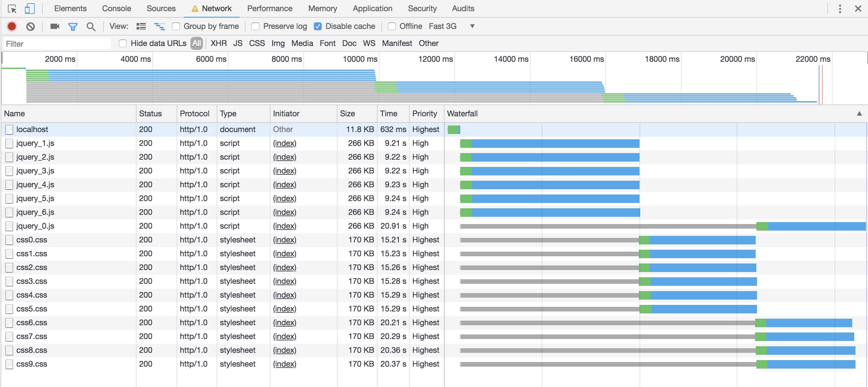Filter requests by XHR
Viewport: 868px width, 387px height.
point(219,43)
